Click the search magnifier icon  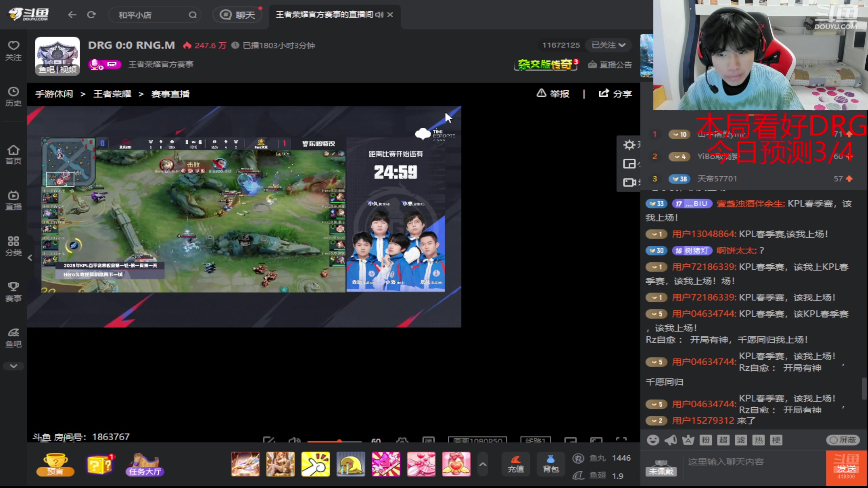193,15
